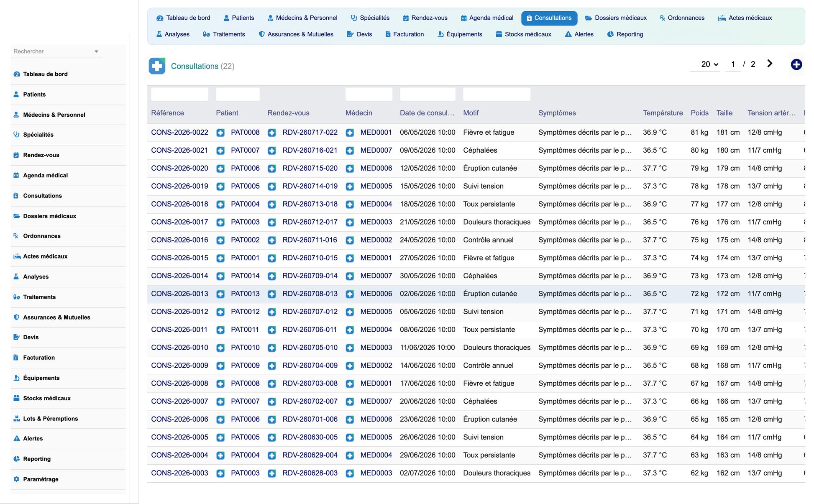Viewport: 814px width, 504px height.
Task: Open Paramétrage gear in sidebar
Action: (x=16, y=479)
